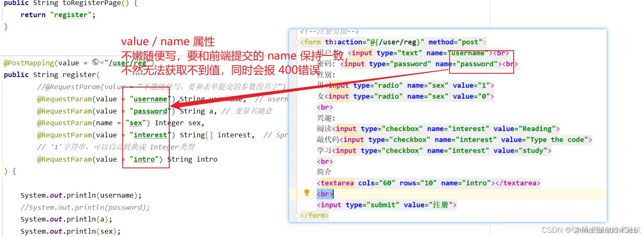The width and height of the screenshot is (644, 237).
Task: Click the "简介" label text in HTML
Action: click(324, 172)
